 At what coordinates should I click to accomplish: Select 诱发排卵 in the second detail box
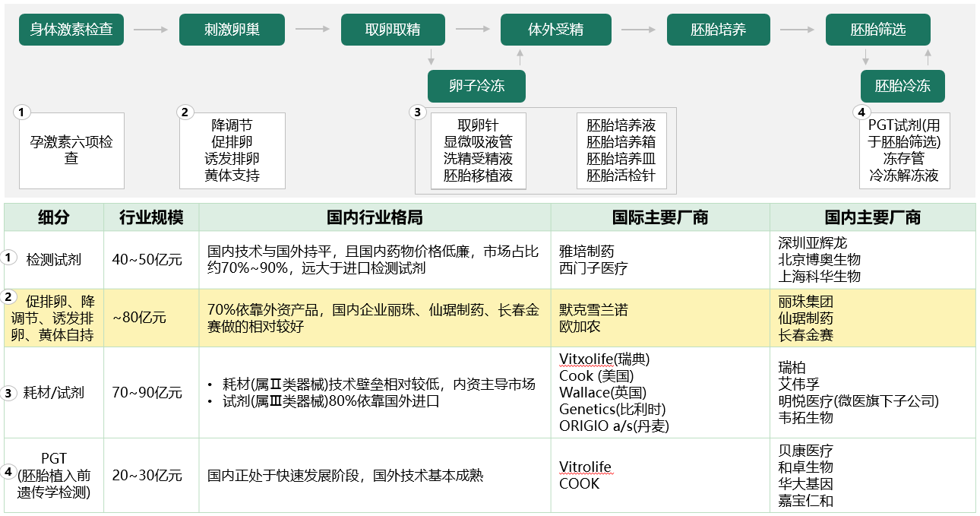pos(232,159)
